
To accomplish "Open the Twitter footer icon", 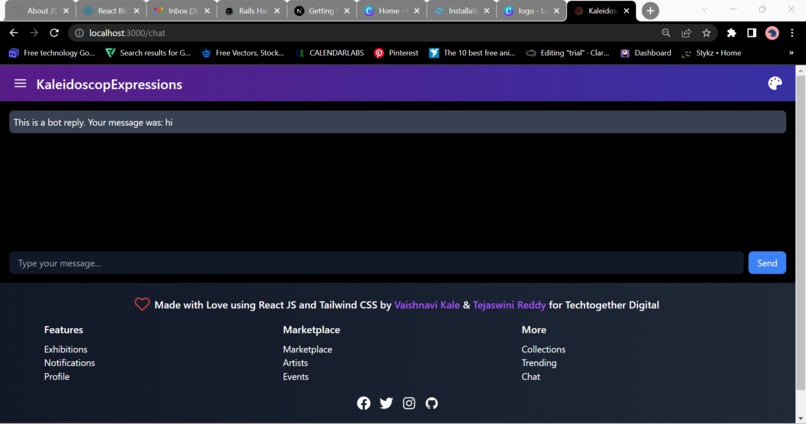I will pos(386,403).
